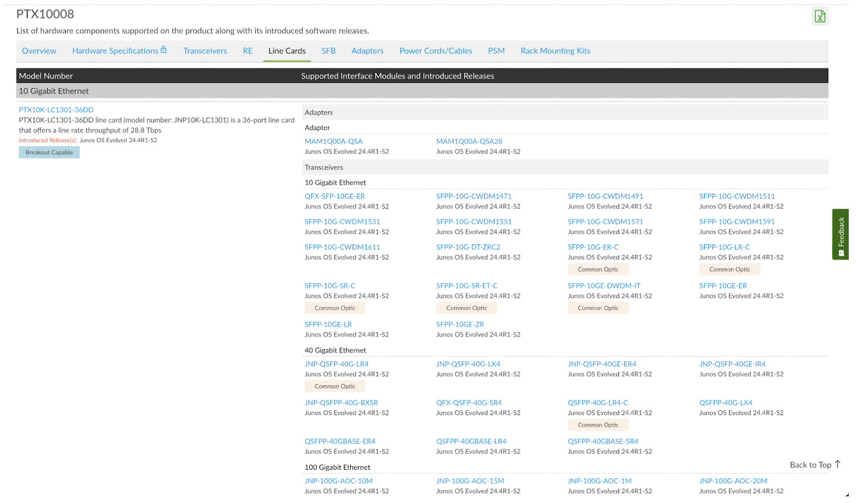Open the QSFPP-40G-LX4 link
Screen dimensions: 856x504
726,403
